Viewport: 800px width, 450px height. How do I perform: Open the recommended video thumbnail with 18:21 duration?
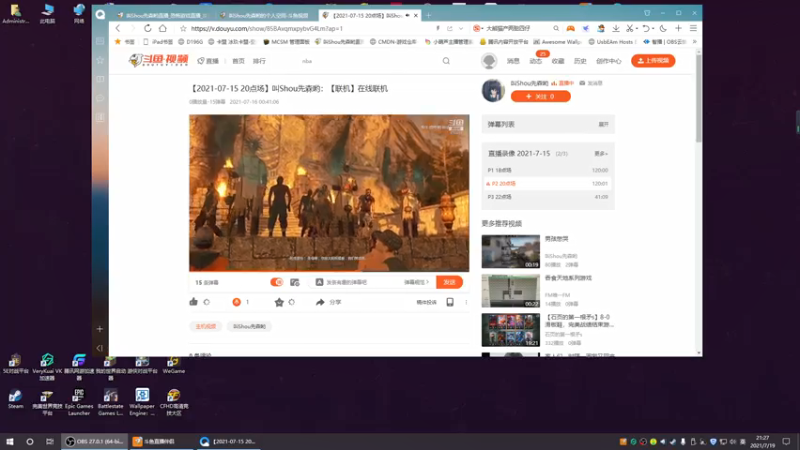coord(511,330)
